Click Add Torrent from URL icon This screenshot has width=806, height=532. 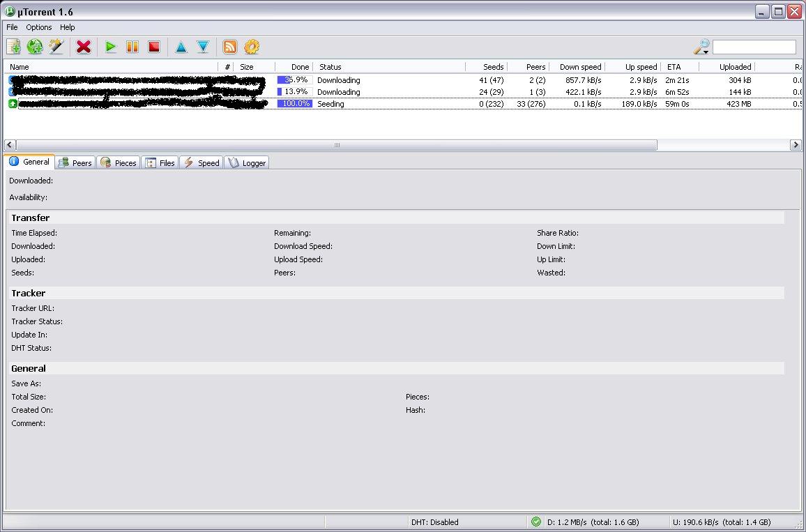tap(35, 47)
